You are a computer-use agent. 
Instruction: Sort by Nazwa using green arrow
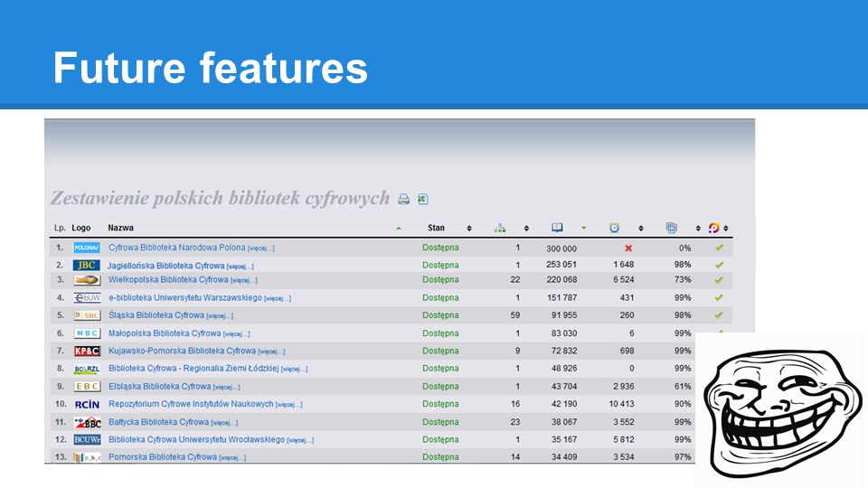tap(398, 228)
